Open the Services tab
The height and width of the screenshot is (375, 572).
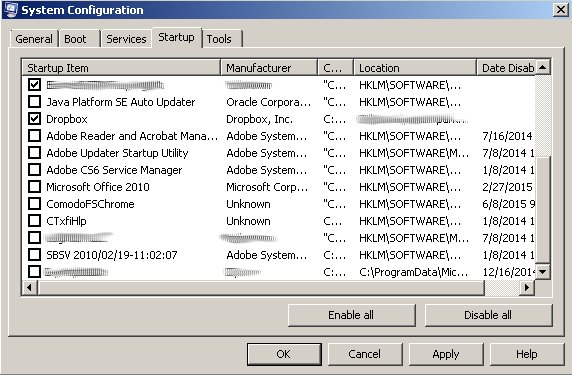(126, 39)
